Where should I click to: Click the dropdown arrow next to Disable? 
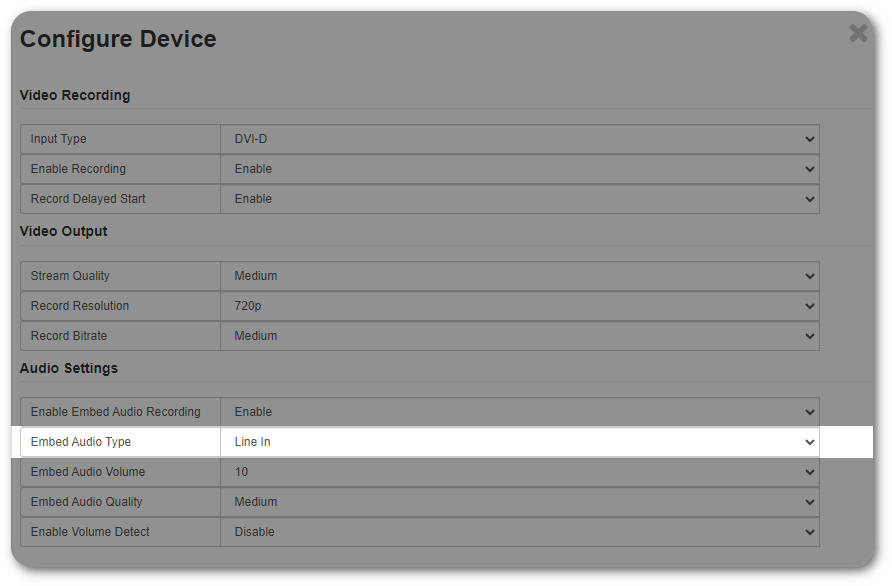[x=809, y=532]
